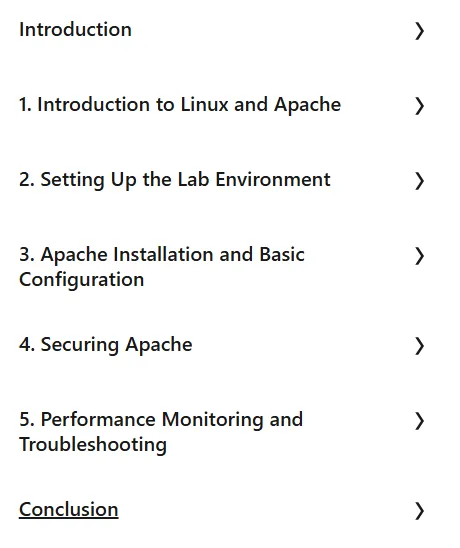Open the underlined Conclusion link

pos(69,510)
